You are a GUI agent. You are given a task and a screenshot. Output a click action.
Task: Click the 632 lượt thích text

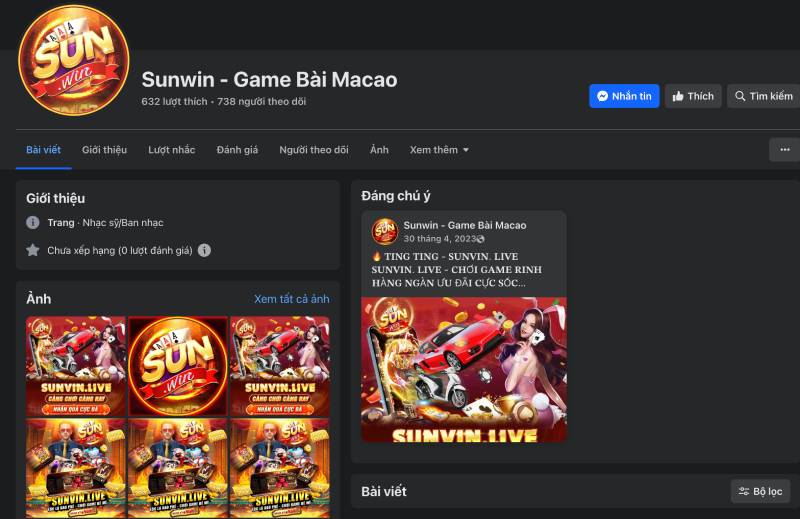click(174, 101)
